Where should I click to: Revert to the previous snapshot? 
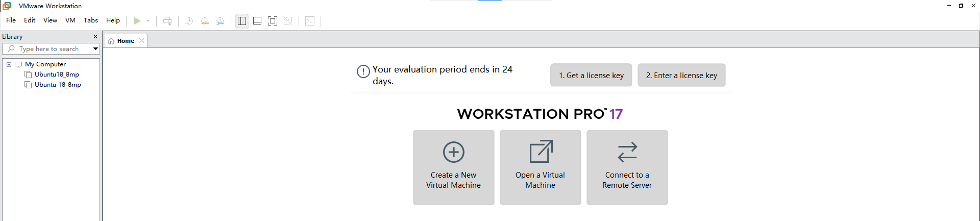coord(205,21)
